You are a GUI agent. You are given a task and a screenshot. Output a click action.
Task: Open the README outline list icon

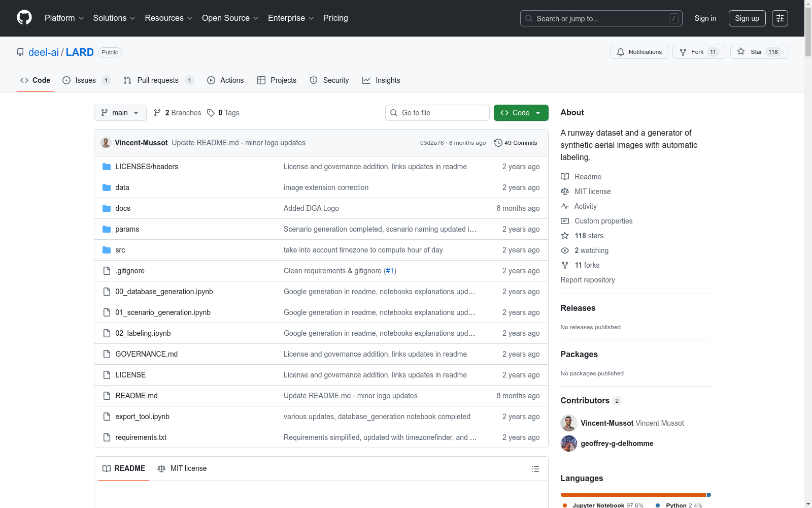click(x=535, y=469)
